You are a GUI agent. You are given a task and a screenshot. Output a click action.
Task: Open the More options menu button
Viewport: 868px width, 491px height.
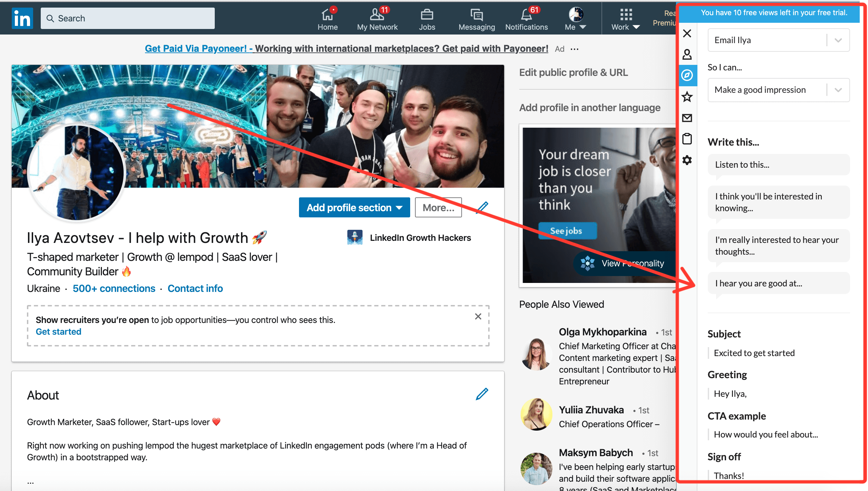point(437,207)
